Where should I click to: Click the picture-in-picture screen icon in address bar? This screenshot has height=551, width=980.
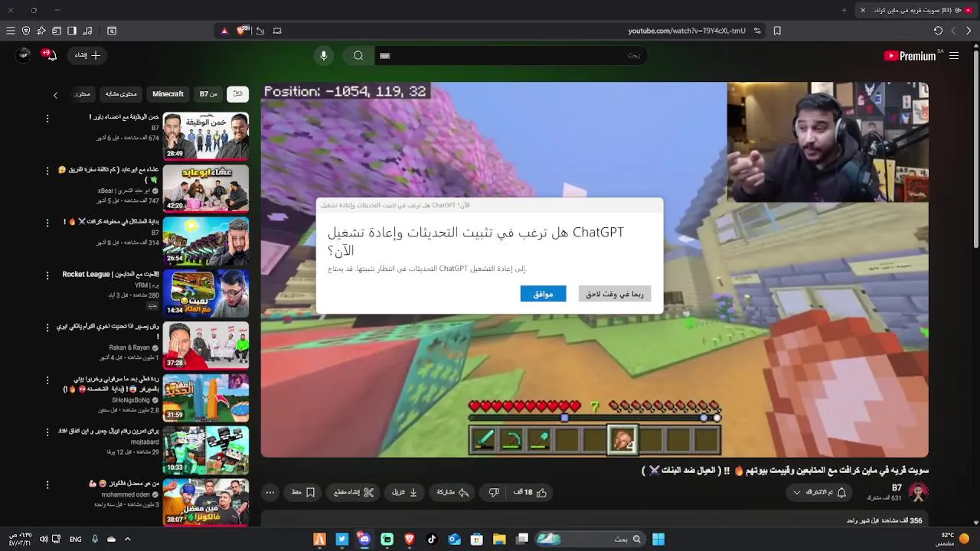[277, 31]
